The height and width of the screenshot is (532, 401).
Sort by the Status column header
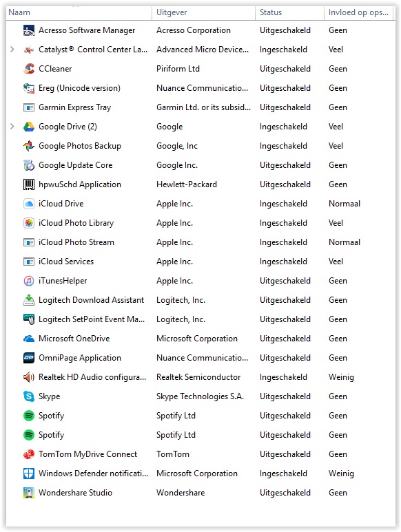289,12
